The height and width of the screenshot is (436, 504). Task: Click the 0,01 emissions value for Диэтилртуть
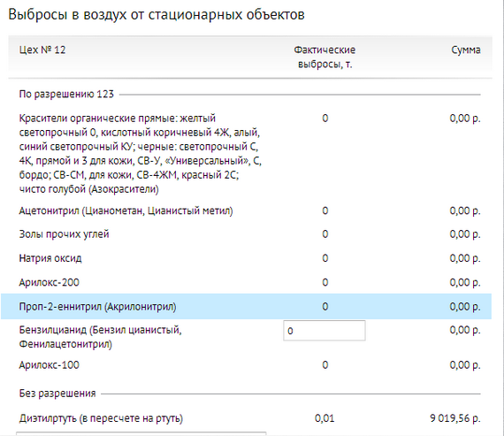coord(325,418)
